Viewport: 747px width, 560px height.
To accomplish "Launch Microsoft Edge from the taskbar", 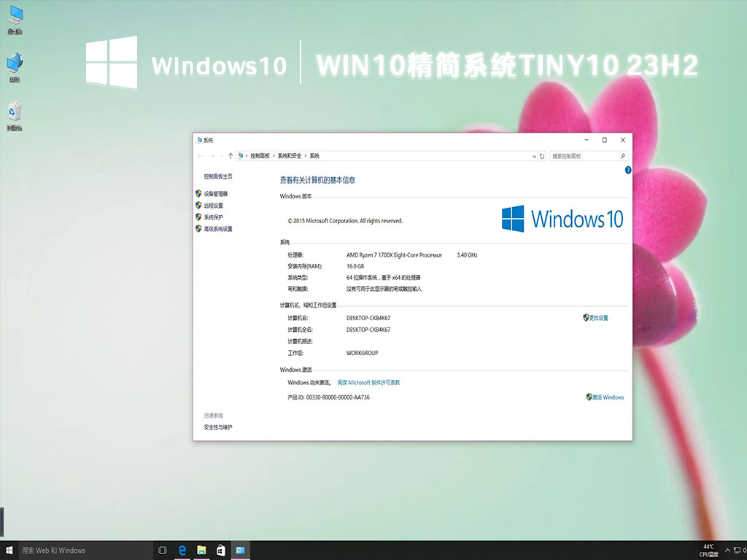I will (181, 551).
